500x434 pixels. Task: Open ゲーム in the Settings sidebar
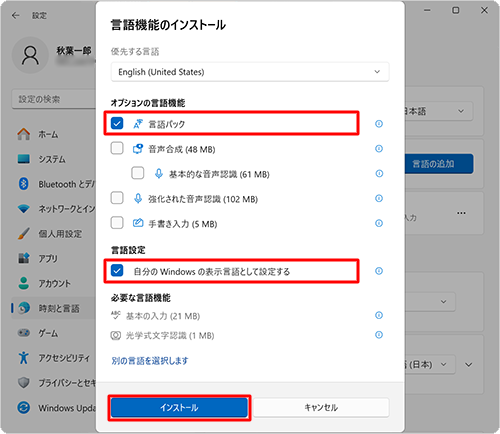(x=53, y=333)
